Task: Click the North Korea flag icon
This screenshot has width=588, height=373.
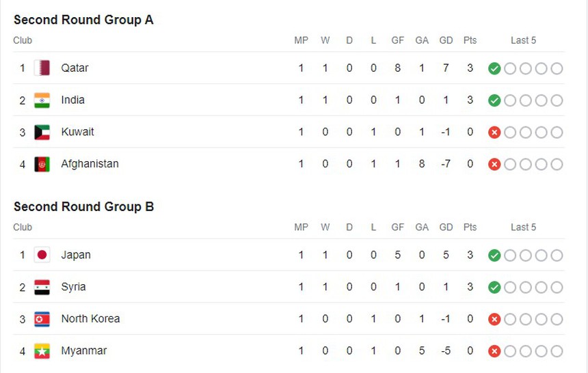Action: point(42,319)
